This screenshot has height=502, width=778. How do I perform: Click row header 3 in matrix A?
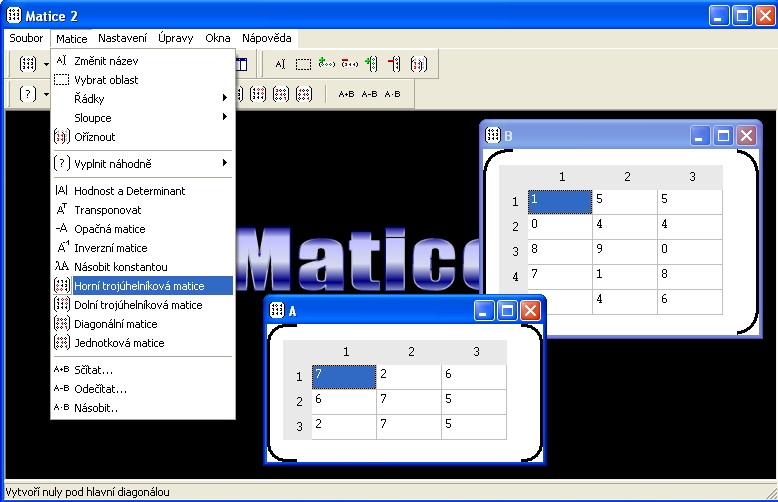299,427
